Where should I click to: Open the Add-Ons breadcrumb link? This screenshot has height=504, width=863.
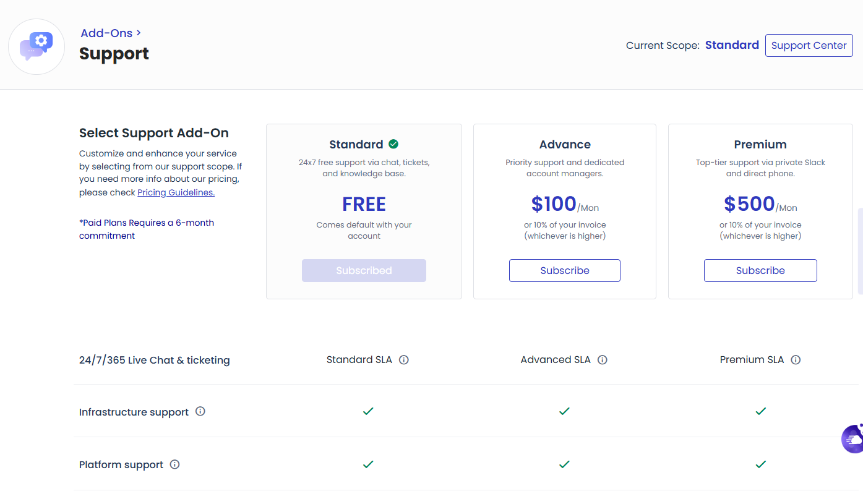pyautogui.click(x=106, y=33)
